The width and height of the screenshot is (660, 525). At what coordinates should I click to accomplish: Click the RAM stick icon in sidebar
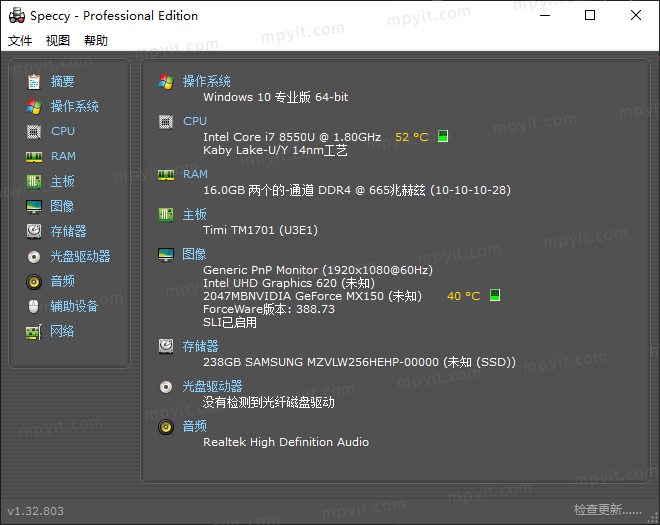pos(34,157)
